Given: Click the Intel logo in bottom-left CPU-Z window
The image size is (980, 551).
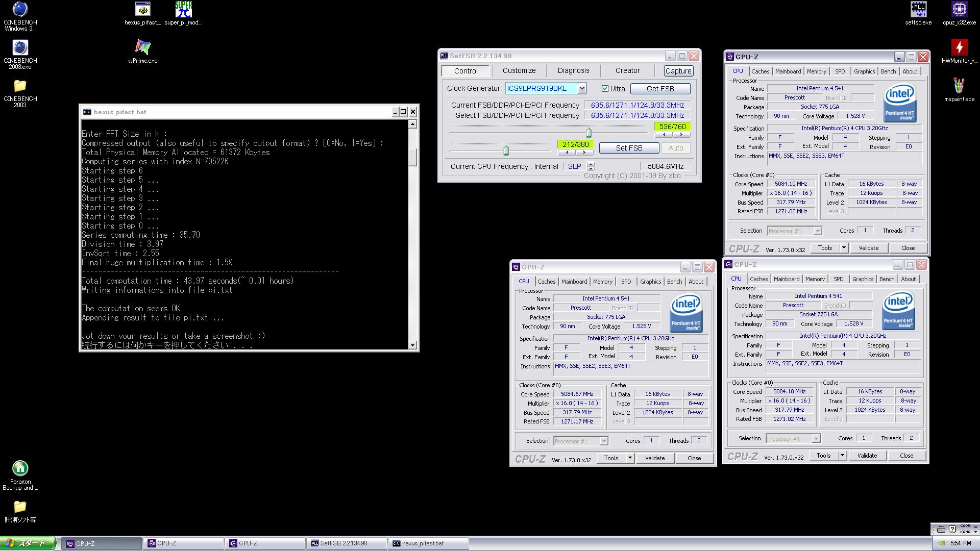Looking at the screenshot, I should 686,314.
